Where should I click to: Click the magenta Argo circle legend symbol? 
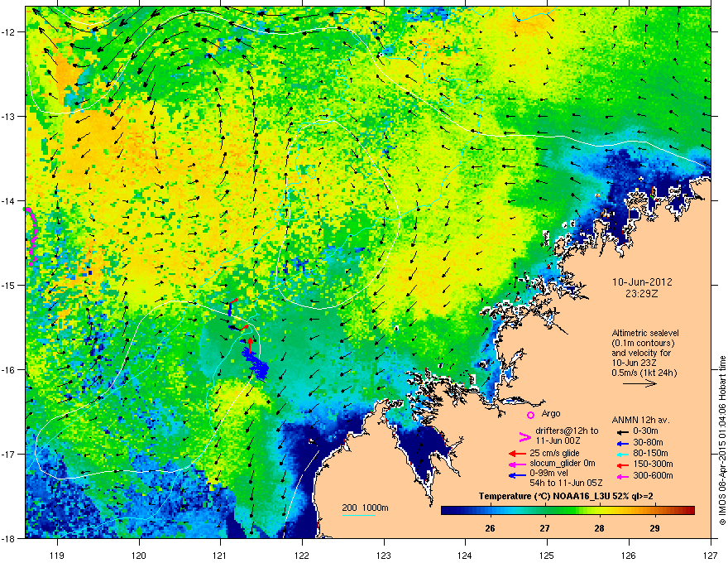click(x=530, y=415)
